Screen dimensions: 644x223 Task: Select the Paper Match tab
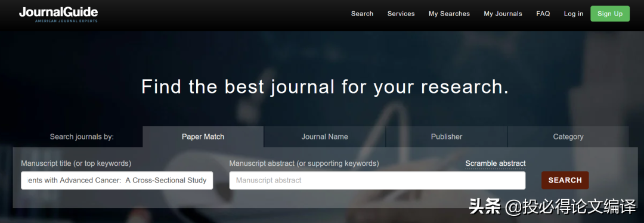coord(203,137)
